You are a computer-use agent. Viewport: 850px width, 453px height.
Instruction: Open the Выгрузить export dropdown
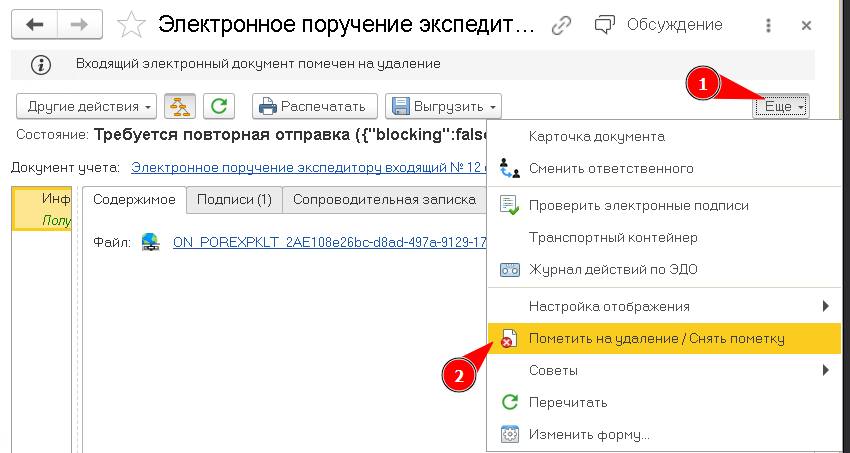point(443,106)
